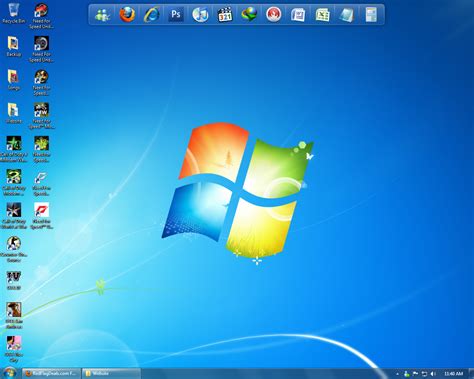Screen dimensions: 474x379
Task: Open Internet Explorer from the dock
Action: tap(151, 15)
